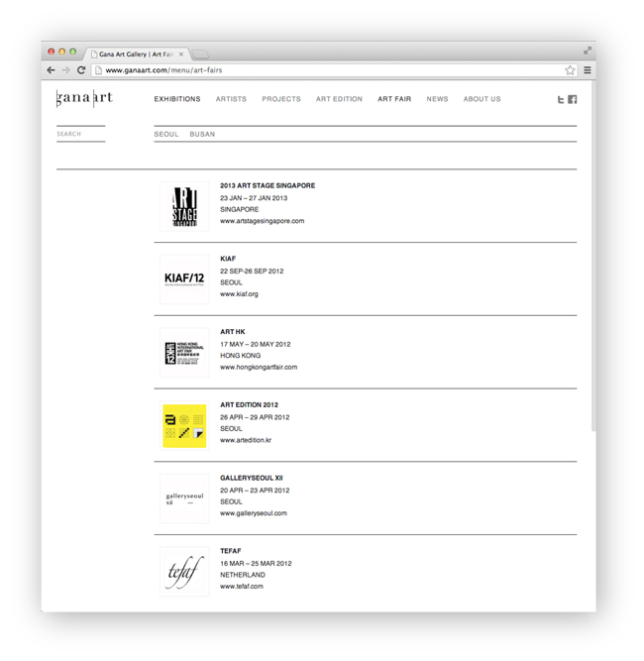Click the page vertical scrollbar
644x661 pixels.
coord(593,256)
